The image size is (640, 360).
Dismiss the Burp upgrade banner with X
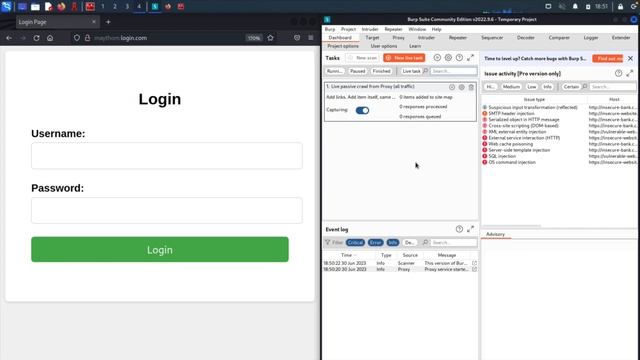(x=631, y=59)
